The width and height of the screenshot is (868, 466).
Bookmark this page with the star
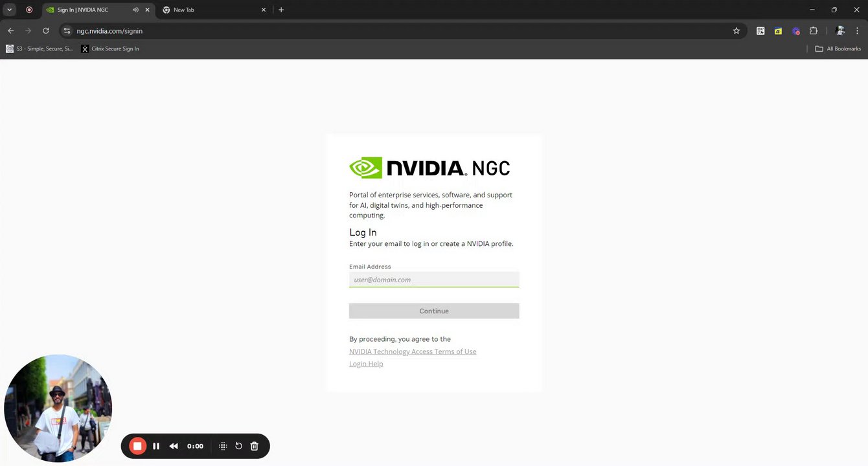737,30
